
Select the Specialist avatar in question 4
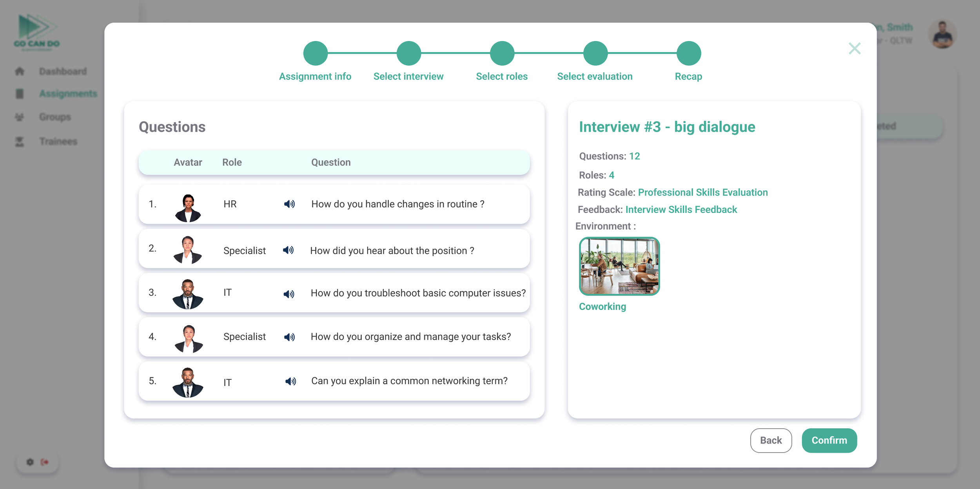coord(188,339)
